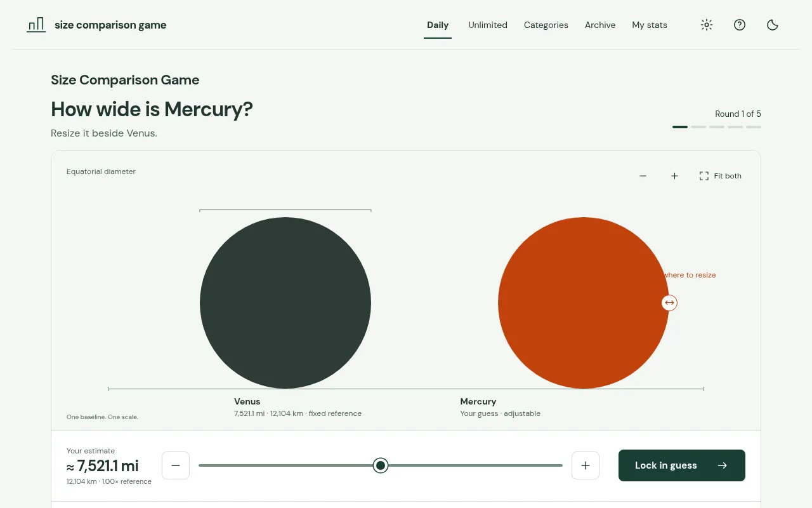Viewport: 812px width, 508px height.
Task: Click the estimate slider thumb
Action: [381, 465]
